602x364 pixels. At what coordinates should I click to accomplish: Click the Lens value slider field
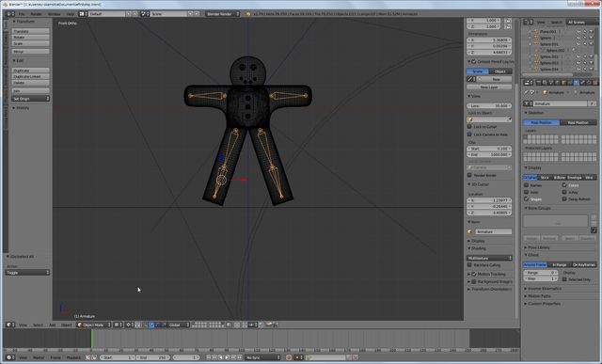pos(489,105)
